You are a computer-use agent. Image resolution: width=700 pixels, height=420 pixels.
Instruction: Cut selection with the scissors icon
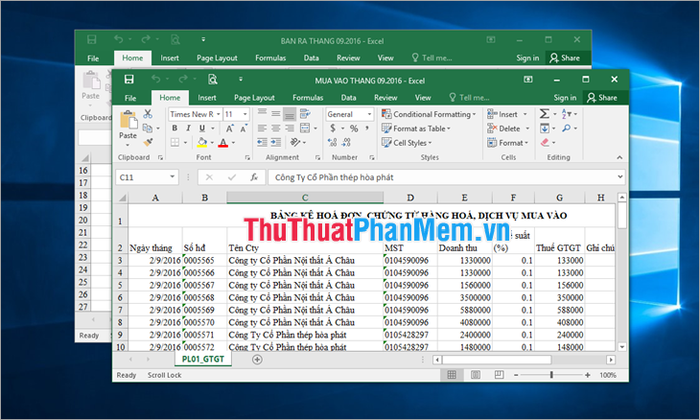coord(147,114)
